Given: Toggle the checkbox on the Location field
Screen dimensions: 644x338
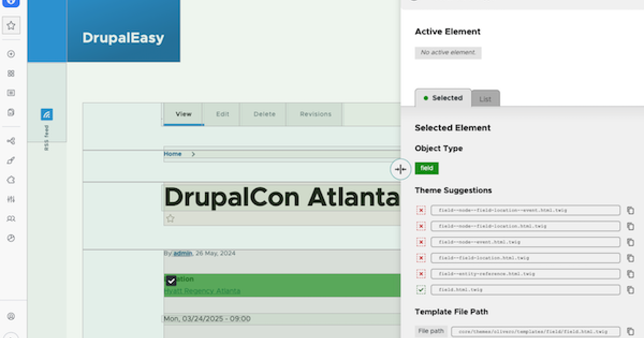Looking at the screenshot, I should 171,280.
